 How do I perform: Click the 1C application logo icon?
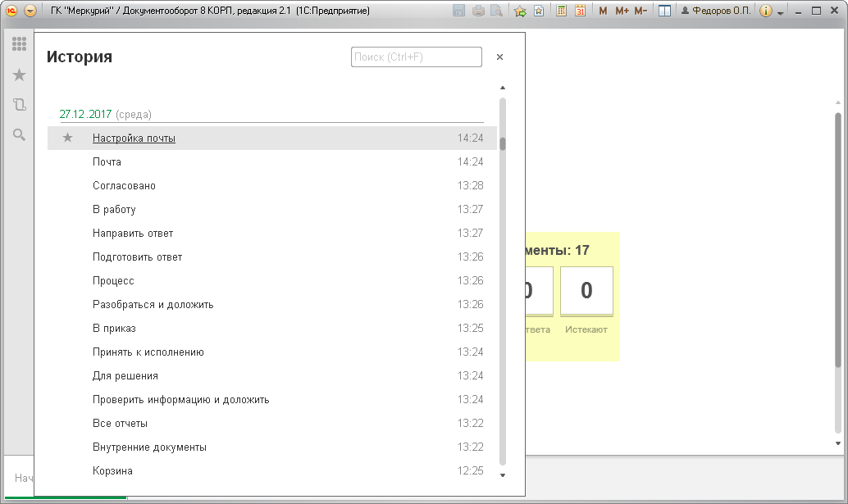pyautogui.click(x=11, y=11)
